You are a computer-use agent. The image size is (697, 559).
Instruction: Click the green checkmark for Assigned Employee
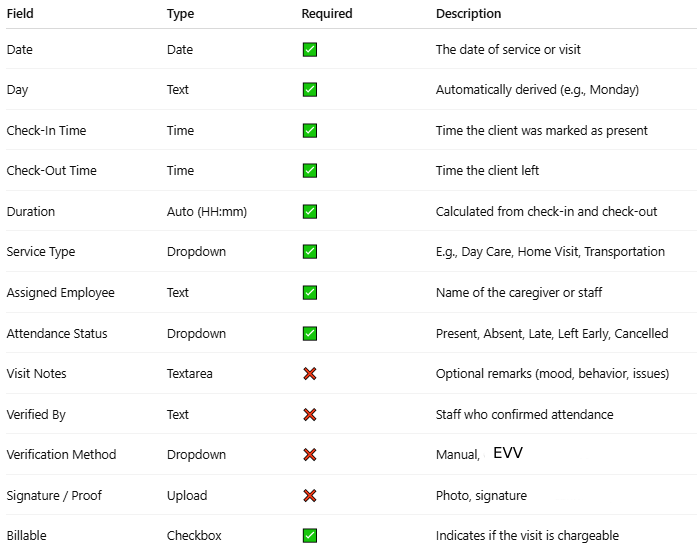pyautogui.click(x=310, y=292)
